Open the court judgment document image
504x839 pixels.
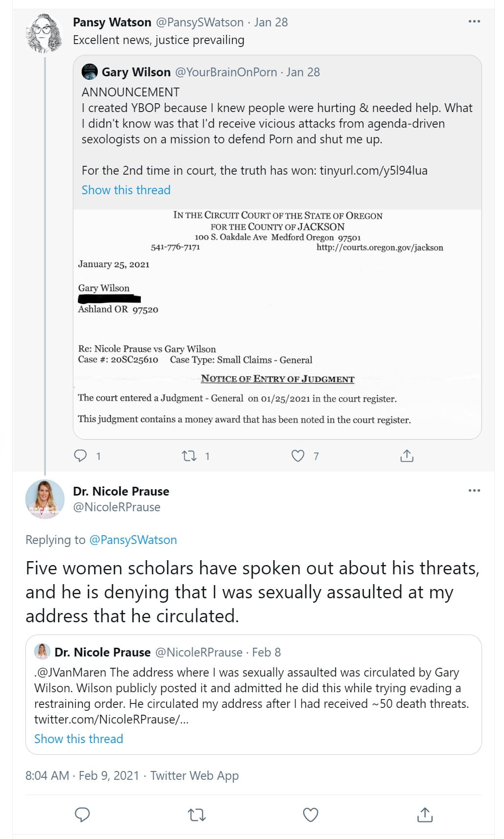(277, 324)
